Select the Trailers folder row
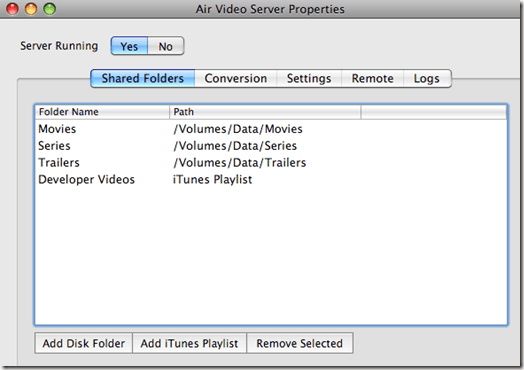This screenshot has height=370, width=524. pos(271,163)
